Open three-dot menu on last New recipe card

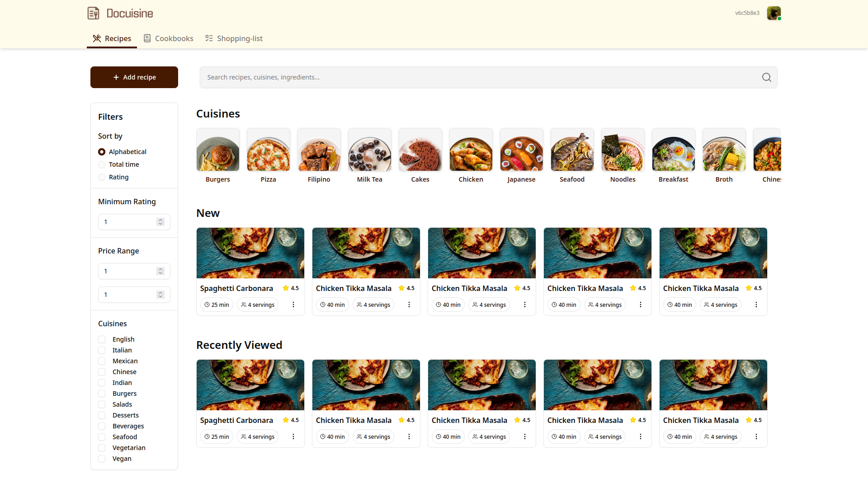(x=756, y=305)
